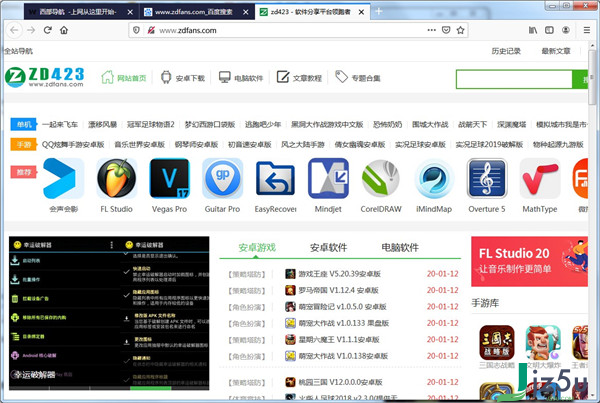Select the 安卓软件 tab
The image size is (600, 403).
328,248
